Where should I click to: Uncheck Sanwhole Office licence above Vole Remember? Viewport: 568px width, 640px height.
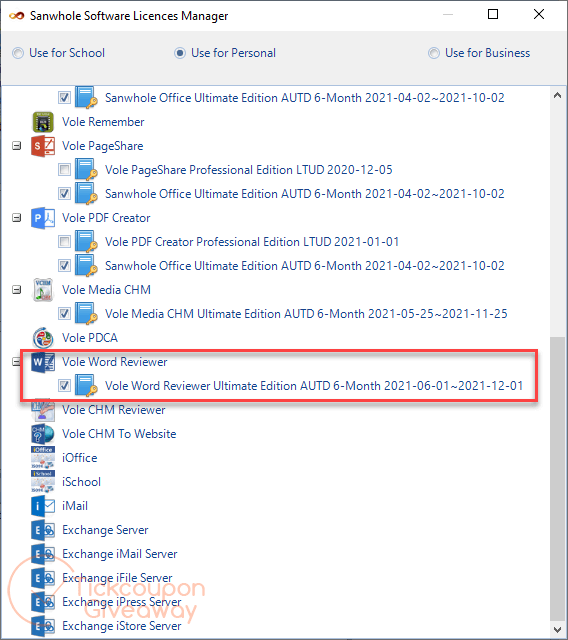tap(64, 98)
